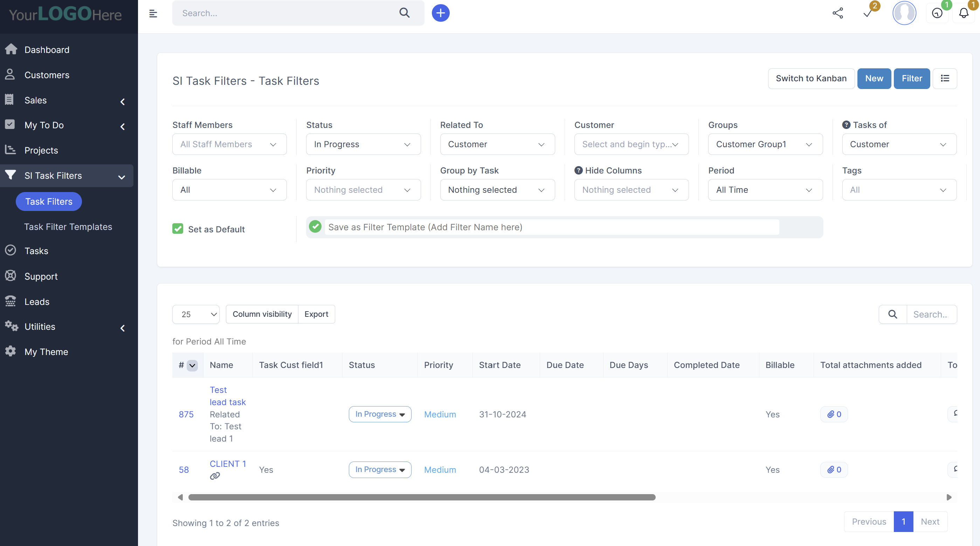Click the Tasks of help question icon
980x546 pixels.
(x=846, y=125)
